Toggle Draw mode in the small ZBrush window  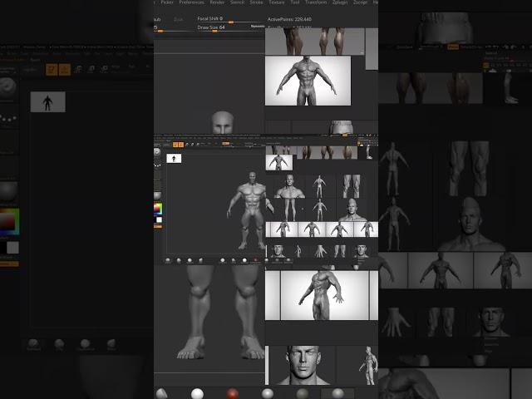(x=181, y=145)
